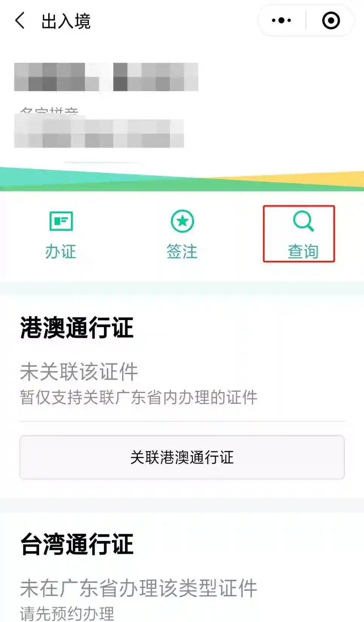Screen dimensions: 364x622
Task: Open the three-dot more menu
Action: coord(281,20)
